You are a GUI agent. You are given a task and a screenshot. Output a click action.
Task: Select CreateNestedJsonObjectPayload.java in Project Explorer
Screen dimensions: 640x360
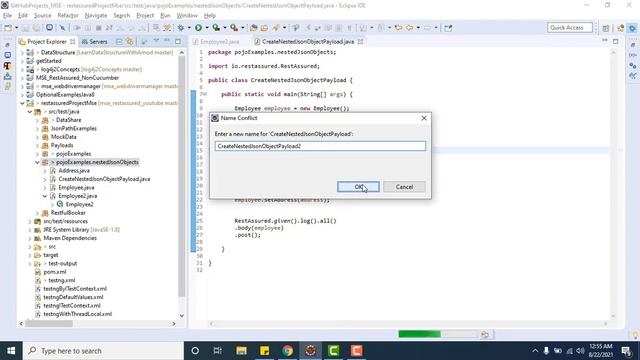point(104,179)
